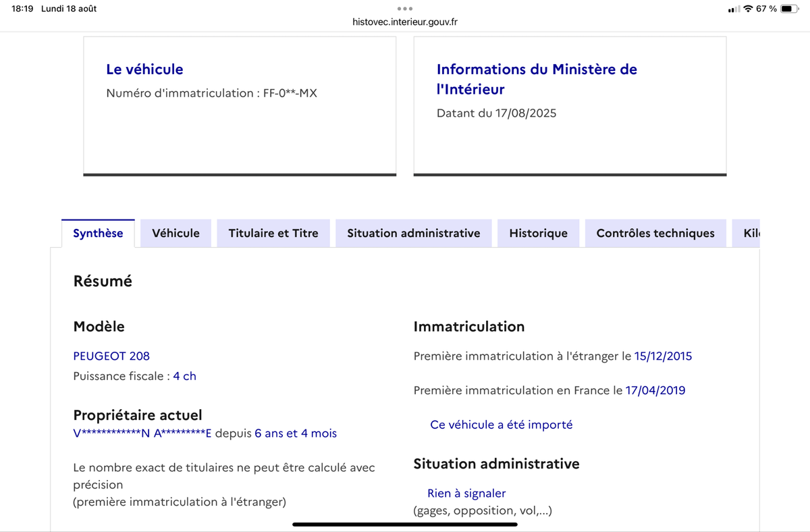
Task: Click the 4 ch fiscal power value
Action: click(184, 376)
